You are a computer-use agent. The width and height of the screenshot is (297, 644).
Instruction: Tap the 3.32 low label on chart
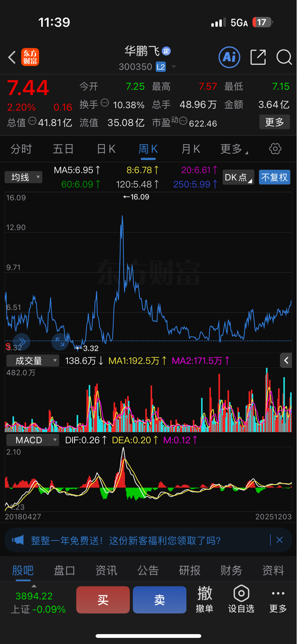click(87, 348)
